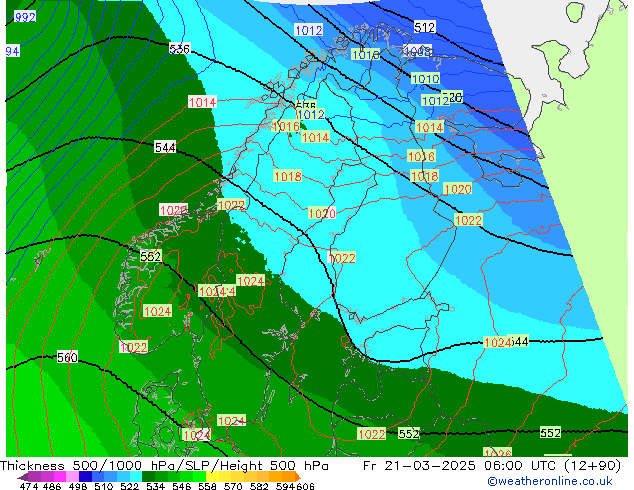Pick the brightest green legend swatch above 558
Viewport: 634px width, 490px height.
click(199, 476)
